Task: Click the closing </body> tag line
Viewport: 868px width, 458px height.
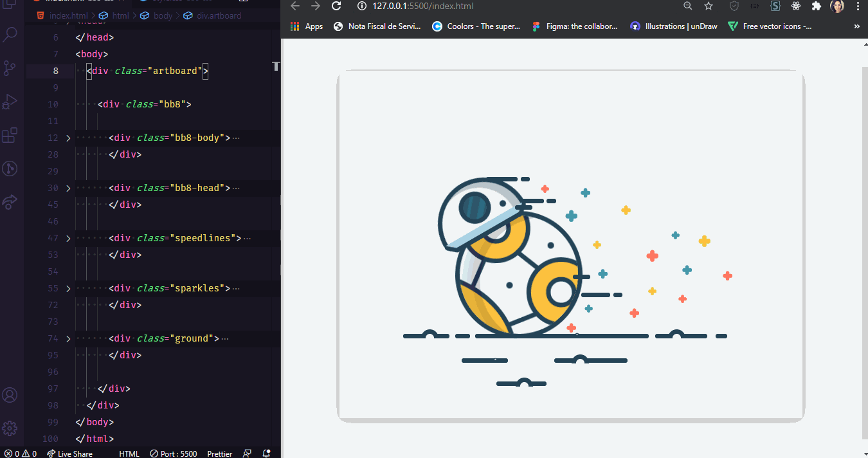Action: tap(95, 422)
